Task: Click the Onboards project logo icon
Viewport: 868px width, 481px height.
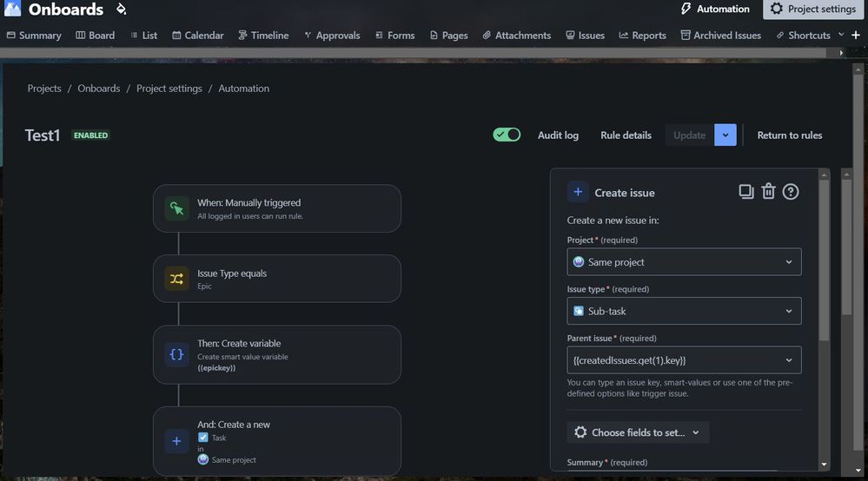Action: coord(12,9)
